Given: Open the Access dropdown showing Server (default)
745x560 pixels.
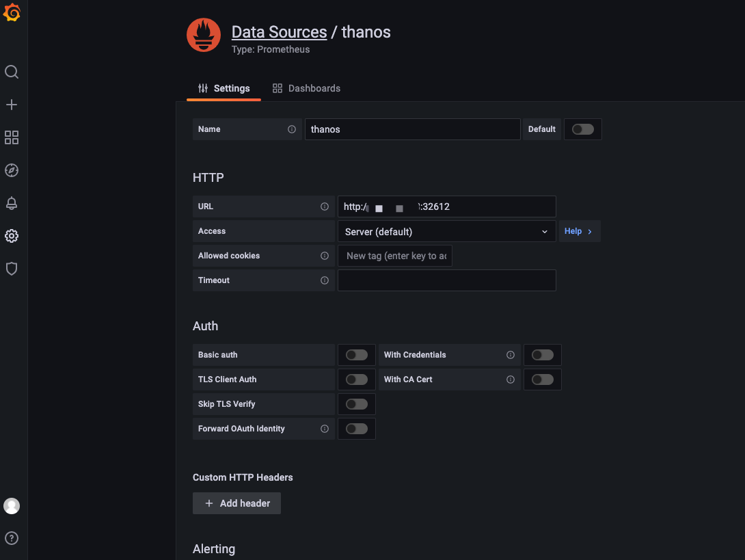Looking at the screenshot, I should (x=446, y=232).
